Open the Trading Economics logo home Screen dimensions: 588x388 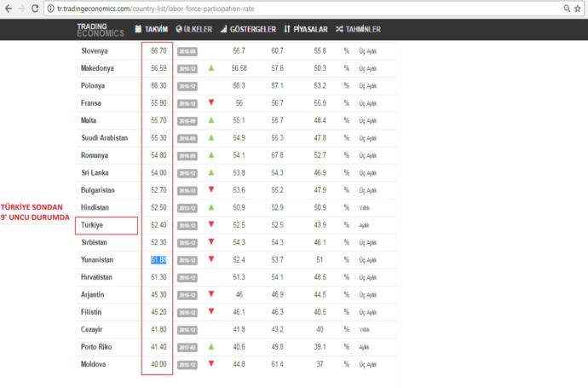click(101, 30)
